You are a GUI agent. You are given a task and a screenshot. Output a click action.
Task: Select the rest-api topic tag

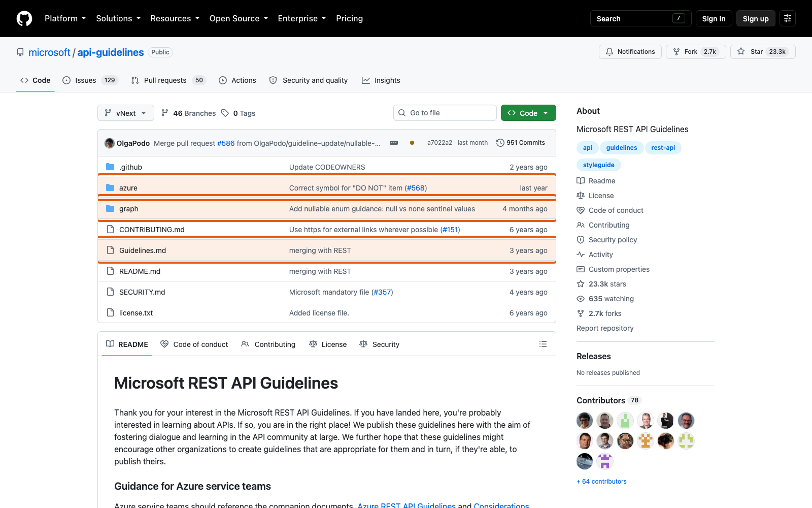tap(663, 148)
